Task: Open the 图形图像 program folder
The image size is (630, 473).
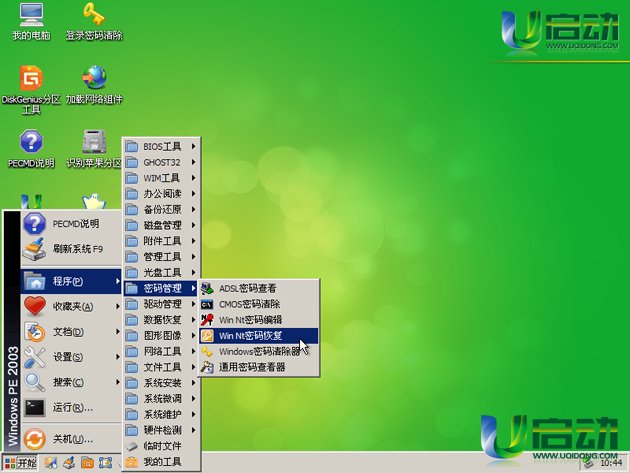Action: point(161,335)
